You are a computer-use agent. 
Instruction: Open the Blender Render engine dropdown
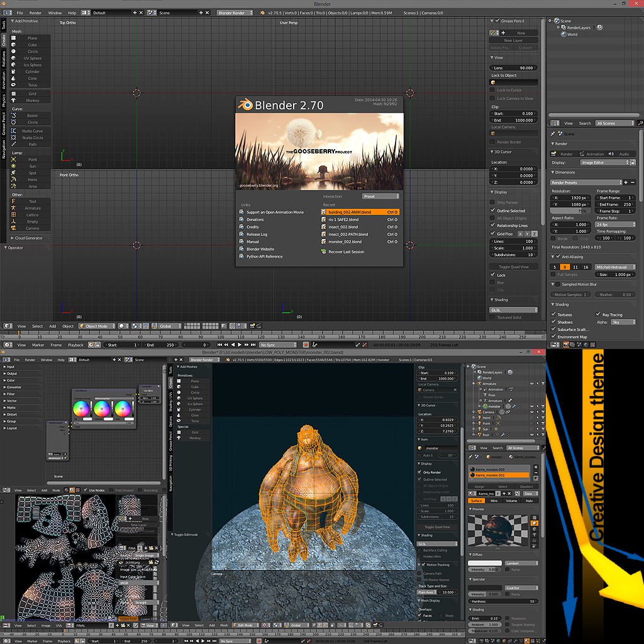tap(234, 12)
